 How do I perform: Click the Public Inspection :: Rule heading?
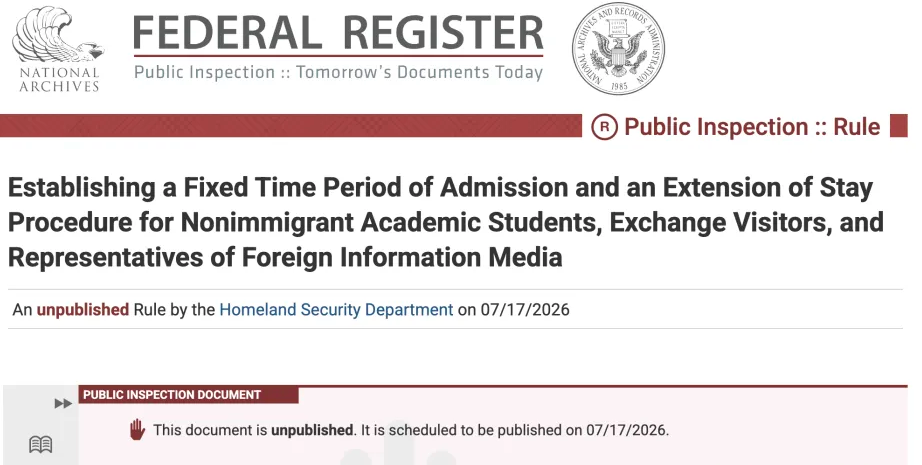[x=752, y=127]
